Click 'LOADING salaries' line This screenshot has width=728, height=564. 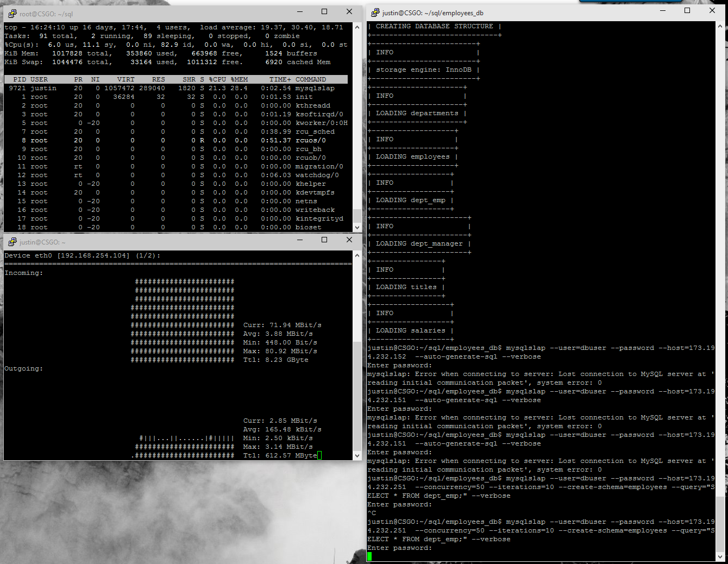click(x=411, y=330)
